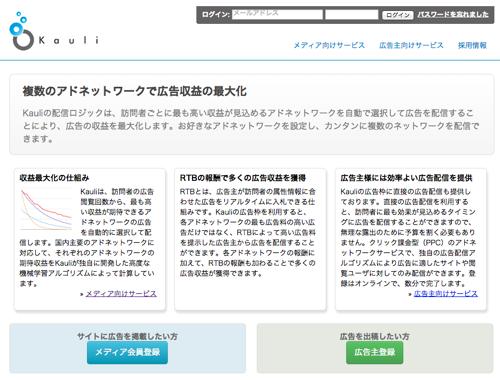Screen dimensions: 500x380
Task: Open 採用情報 navigation item
Action: pyautogui.click(x=472, y=45)
